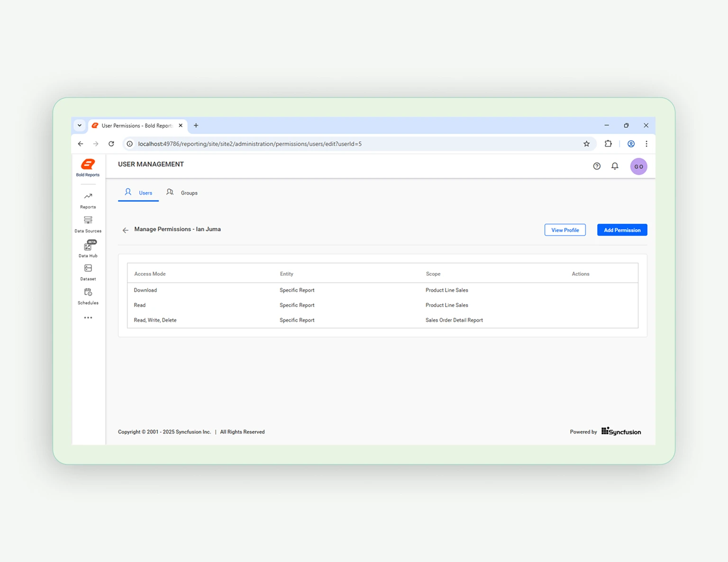This screenshot has width=728, height=562.
Task: Open the notifications bell
Action: click(x=615, y=166)
